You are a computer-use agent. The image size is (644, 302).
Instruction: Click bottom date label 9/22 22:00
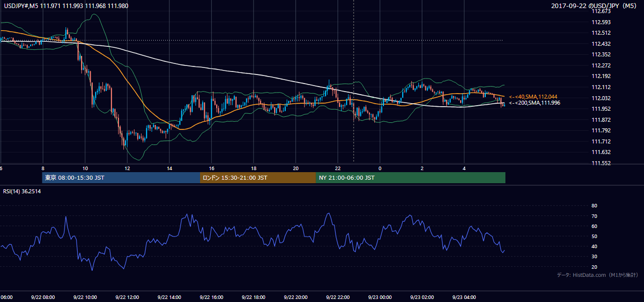[338, 297]
